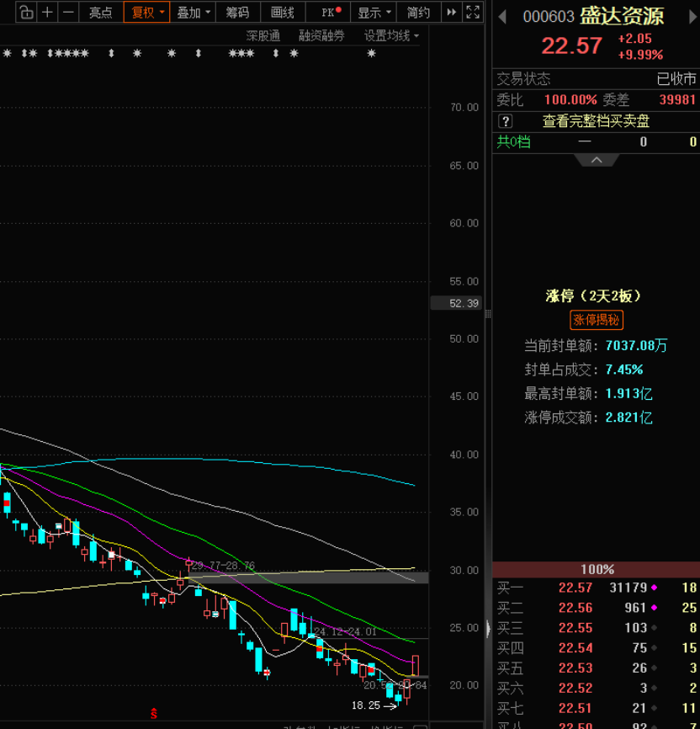This screenshot has height=729, width=700.
Task: Click the stock name 盛达资源
Action: coord(622,17)
